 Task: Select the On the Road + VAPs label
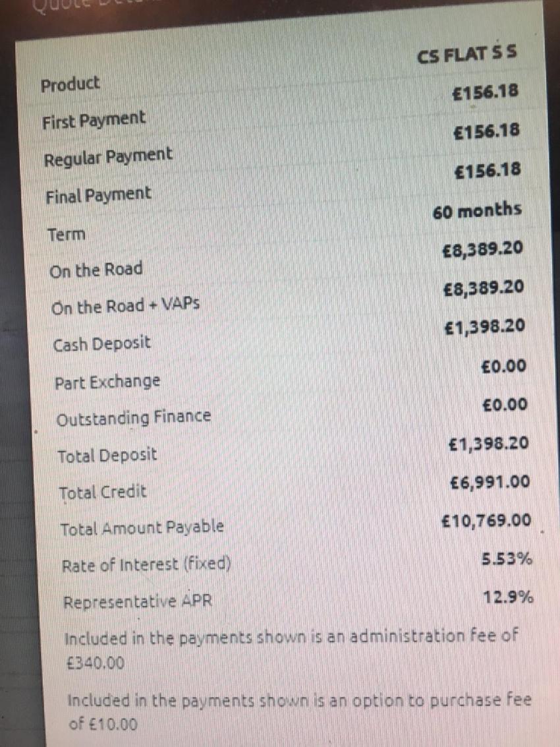(x=125, y=306)
